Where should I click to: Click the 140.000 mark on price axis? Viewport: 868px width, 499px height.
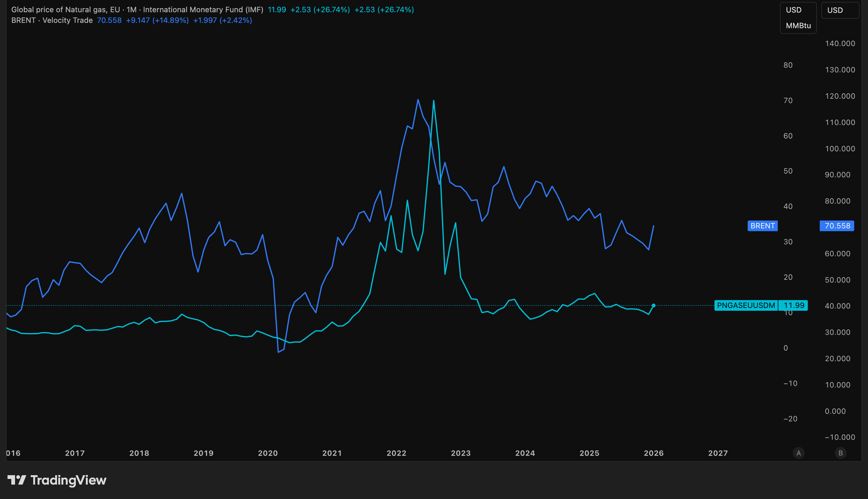click(x=840, y=44)
